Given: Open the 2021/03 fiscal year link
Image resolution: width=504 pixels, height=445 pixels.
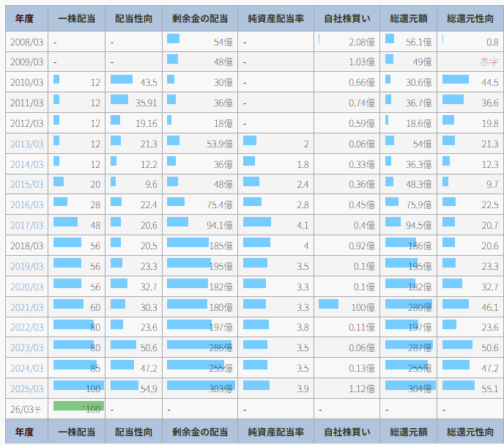Looking at the screenshot, I should tap(26, 308).
